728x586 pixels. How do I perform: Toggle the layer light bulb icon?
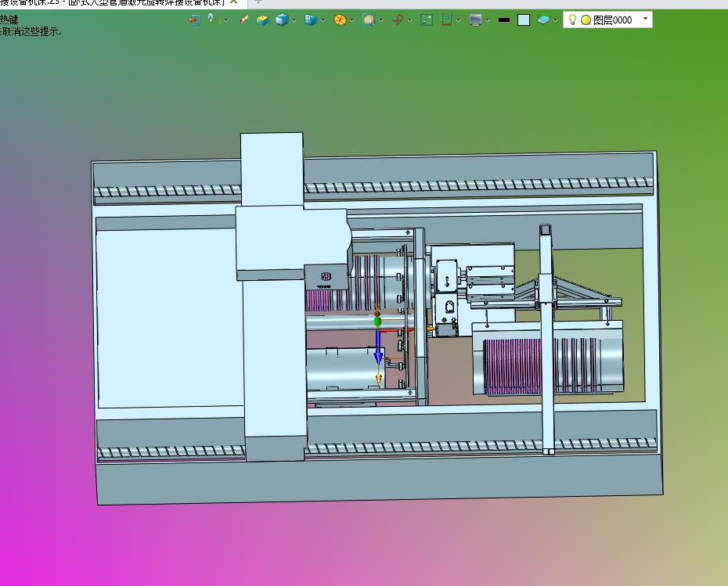572,20
